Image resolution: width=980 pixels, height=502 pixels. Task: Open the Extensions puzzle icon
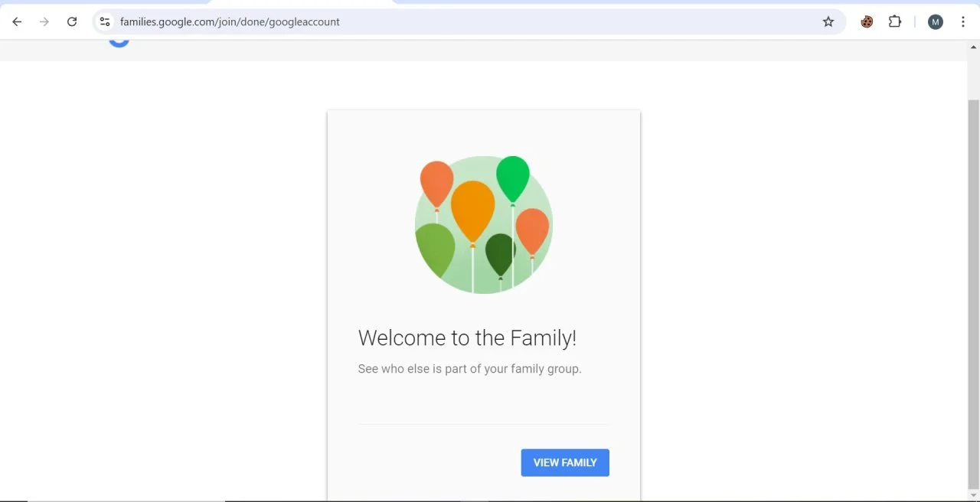click(x=895, y=21)
